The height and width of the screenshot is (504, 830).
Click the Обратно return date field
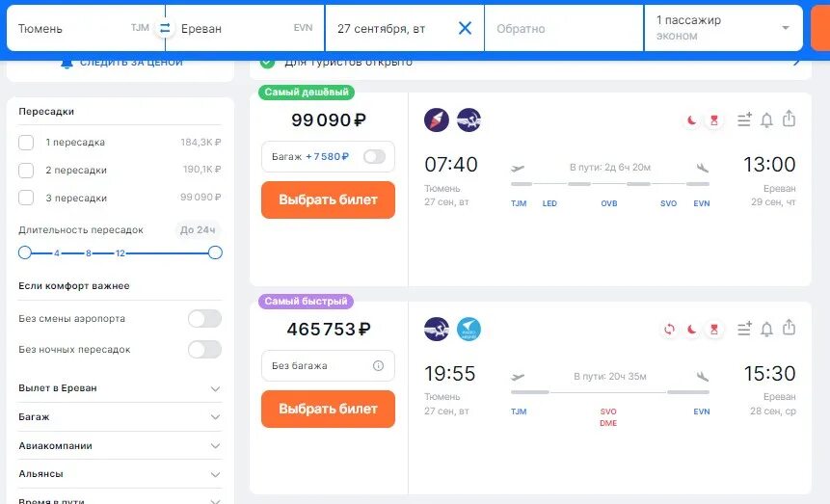pyautogui.click(x=564, y=28)
